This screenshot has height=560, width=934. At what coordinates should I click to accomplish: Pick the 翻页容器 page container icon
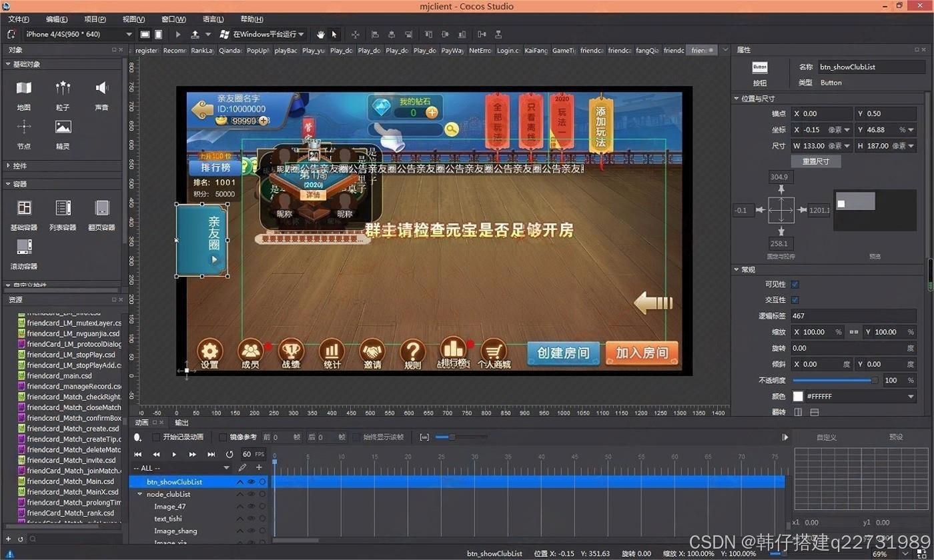101,208
